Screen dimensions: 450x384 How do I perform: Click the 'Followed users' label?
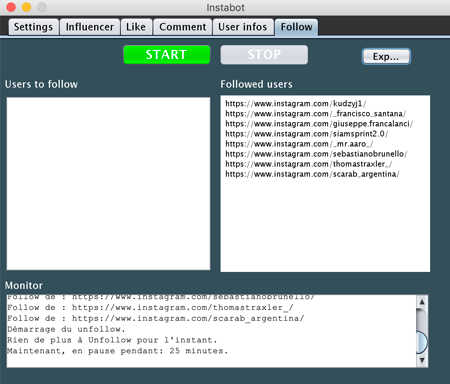pos(256,84)
